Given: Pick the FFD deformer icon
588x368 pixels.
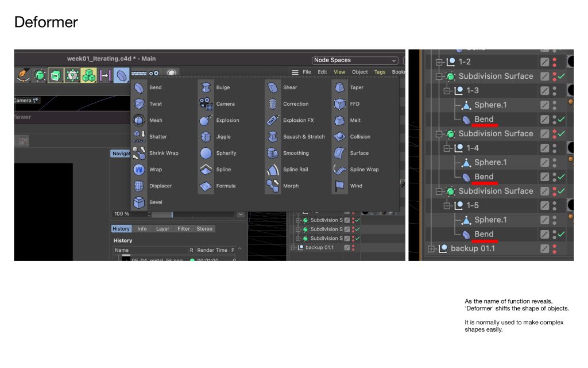Looking at the screenshot, I should point(340,104).
